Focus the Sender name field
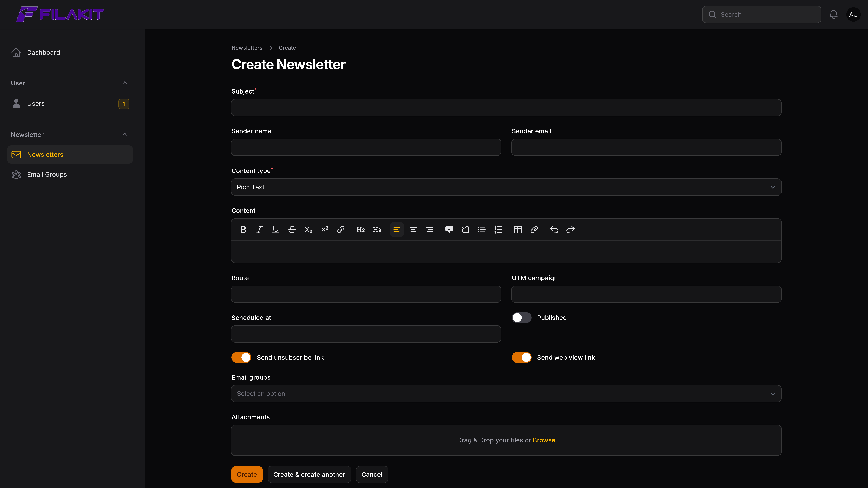 pyautogui.click(x=366, y=147)
